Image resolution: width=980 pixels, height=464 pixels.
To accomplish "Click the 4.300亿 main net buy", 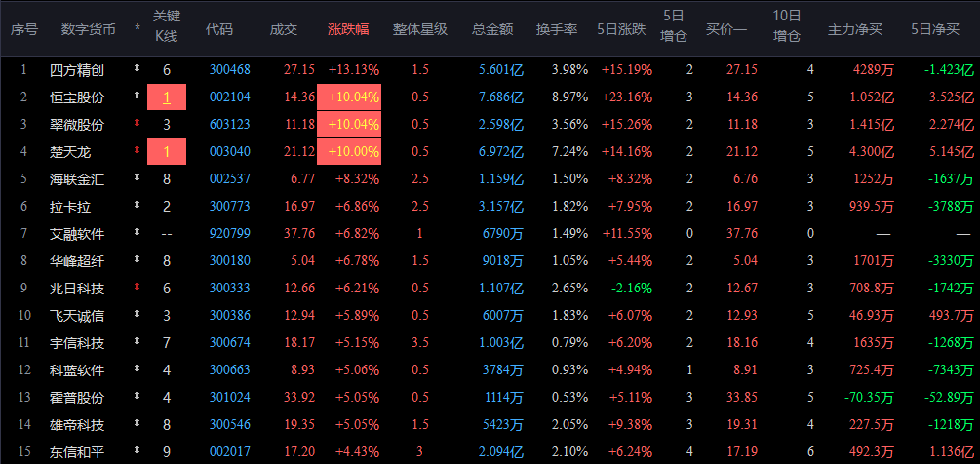I will point(871,151).
